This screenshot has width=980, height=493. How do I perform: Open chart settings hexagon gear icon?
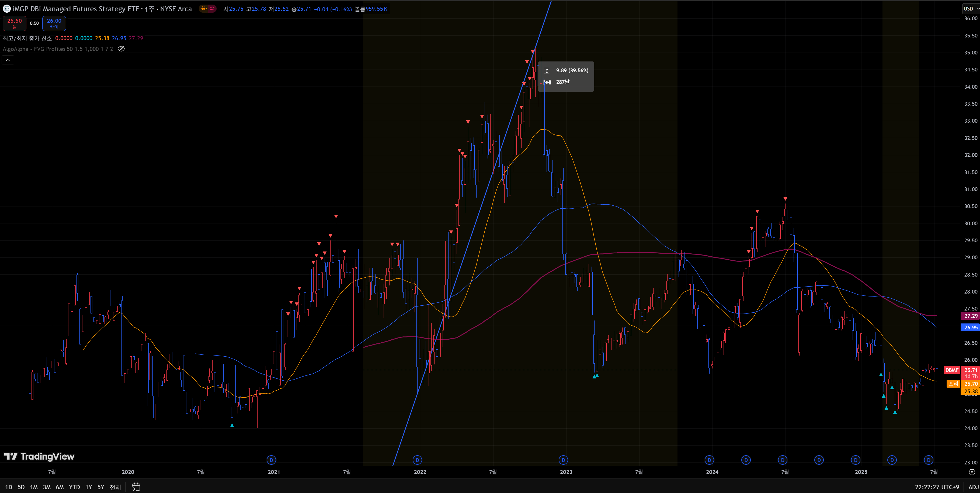[972, 472]
